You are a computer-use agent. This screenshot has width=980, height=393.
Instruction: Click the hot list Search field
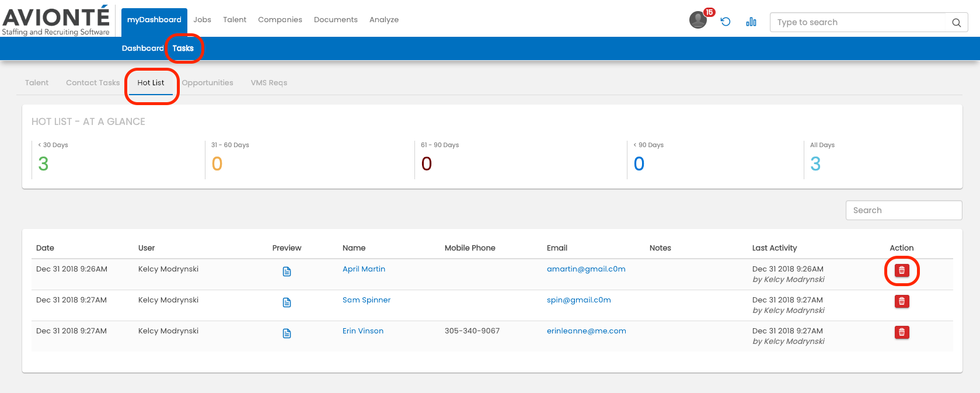point(903,210)
